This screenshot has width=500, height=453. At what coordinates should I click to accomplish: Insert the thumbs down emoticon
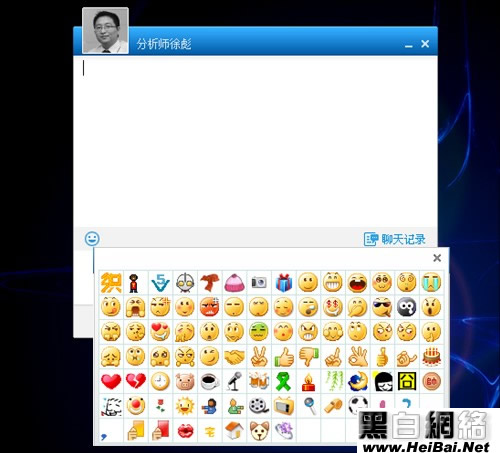pos(309,357)
